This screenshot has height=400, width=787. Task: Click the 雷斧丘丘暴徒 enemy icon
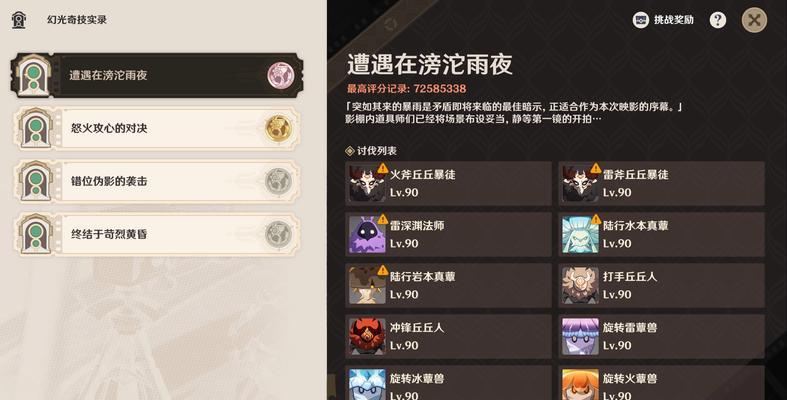pyautogui.click(x=580, y=183)
